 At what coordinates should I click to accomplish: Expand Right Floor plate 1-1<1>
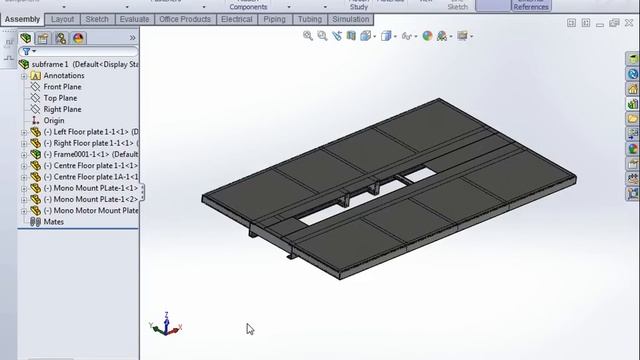tap(24, 144)
